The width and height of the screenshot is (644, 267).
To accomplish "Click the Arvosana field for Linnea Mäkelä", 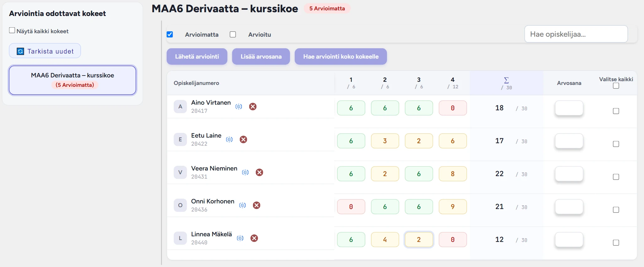I will coord(569,240).
